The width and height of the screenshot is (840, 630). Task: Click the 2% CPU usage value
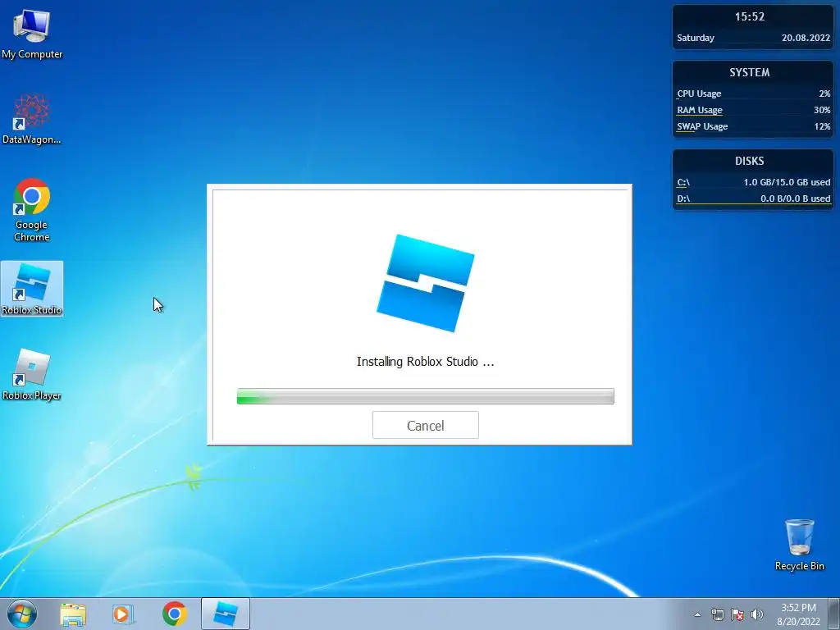coord(824,94)
